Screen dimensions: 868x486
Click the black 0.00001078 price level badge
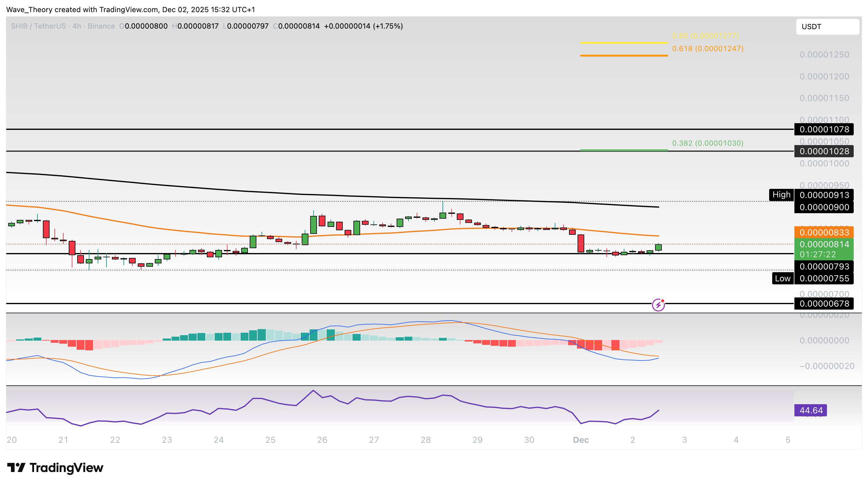tap(824, 130)
